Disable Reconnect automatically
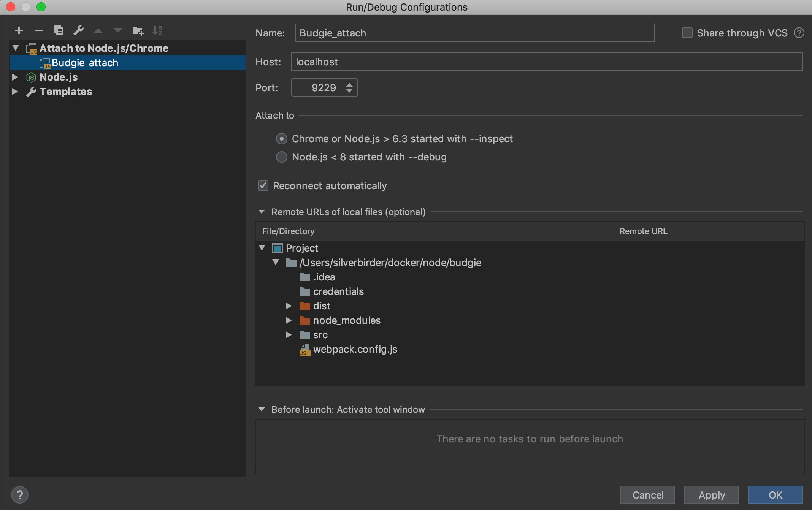 [263, 186]
